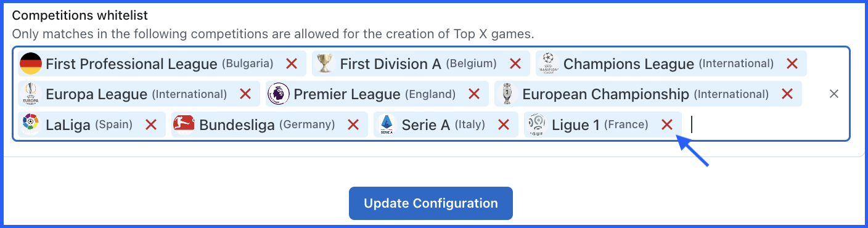
Task: Remove Ligue 1 France tag
Action: pyautogui.click(x=667, y=124)
